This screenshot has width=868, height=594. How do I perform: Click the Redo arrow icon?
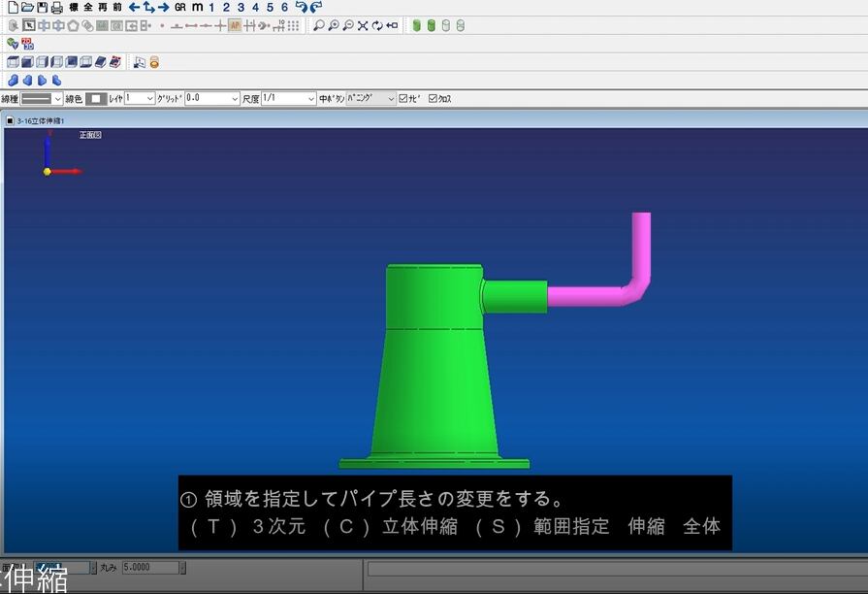pyautogui.click(x=316, y=7)
